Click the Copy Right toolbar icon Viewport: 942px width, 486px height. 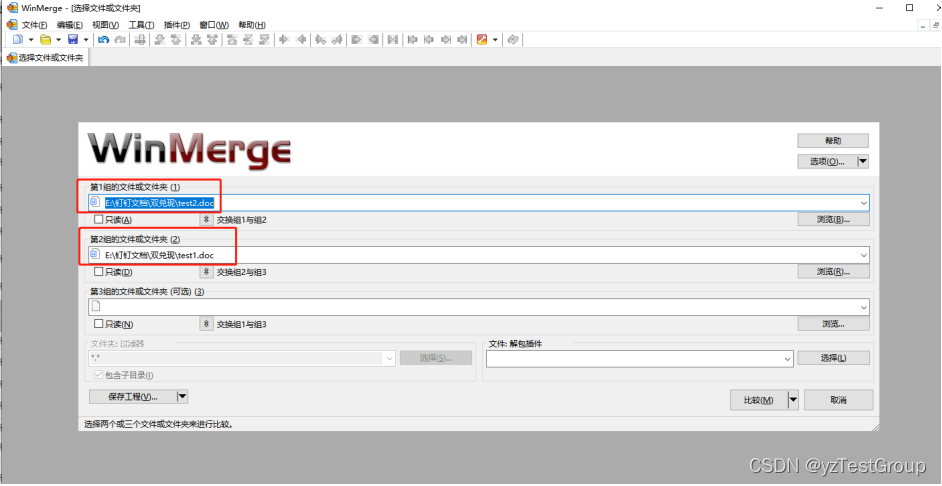[284, 40]
